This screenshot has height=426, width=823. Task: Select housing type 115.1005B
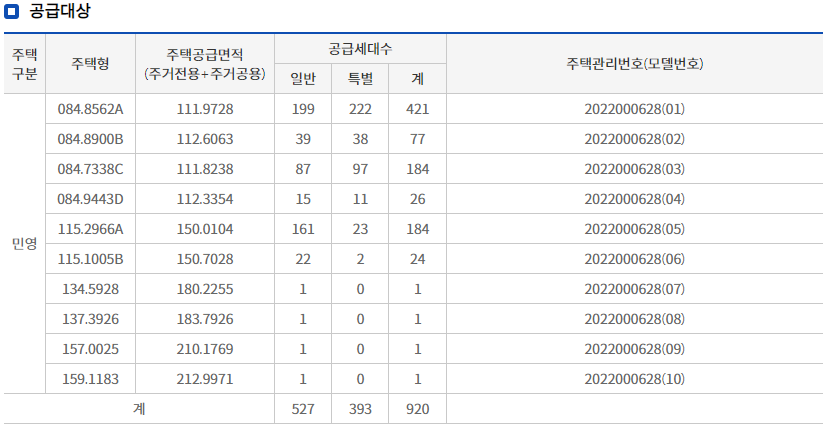(90, 259)
